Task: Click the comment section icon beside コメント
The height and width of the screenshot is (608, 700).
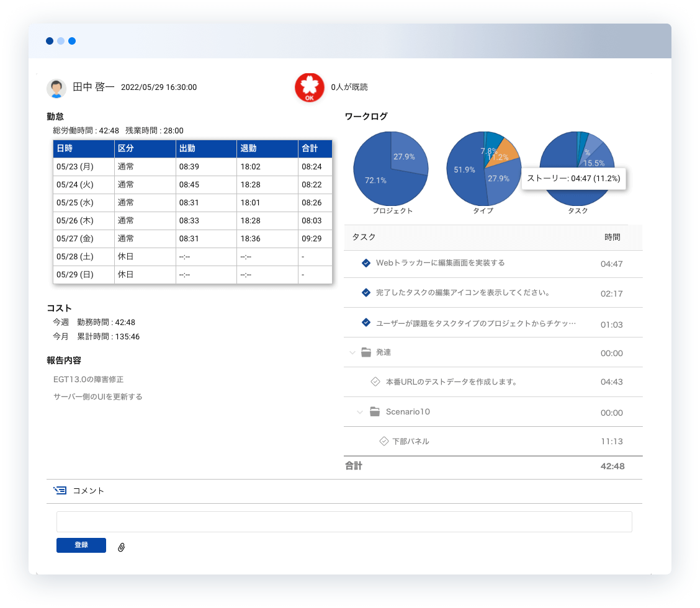Action: (x=60, y=491)
